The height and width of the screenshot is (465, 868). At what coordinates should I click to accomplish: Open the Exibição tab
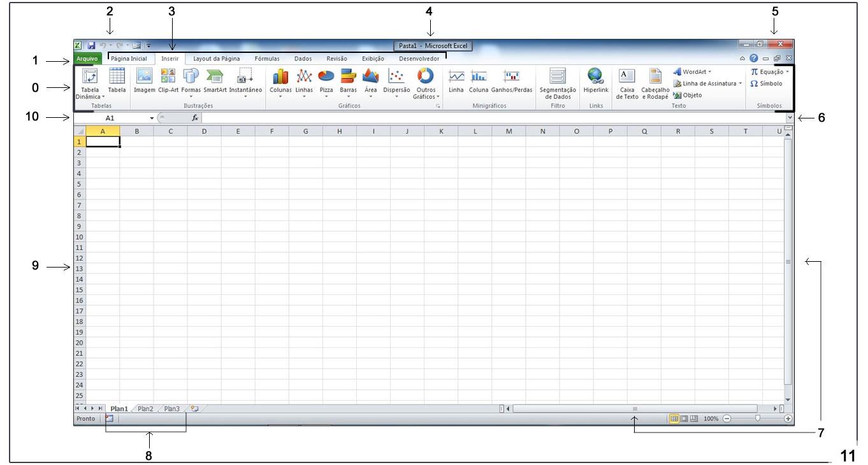tap(373, 59)
